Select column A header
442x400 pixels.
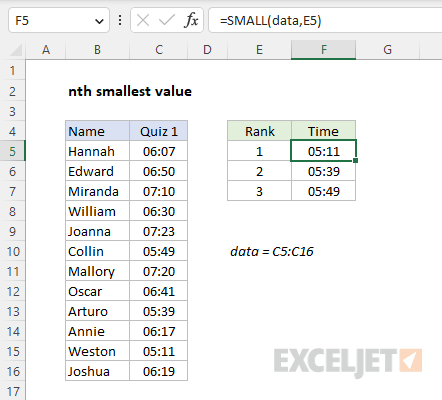click(x=46, y=50)
